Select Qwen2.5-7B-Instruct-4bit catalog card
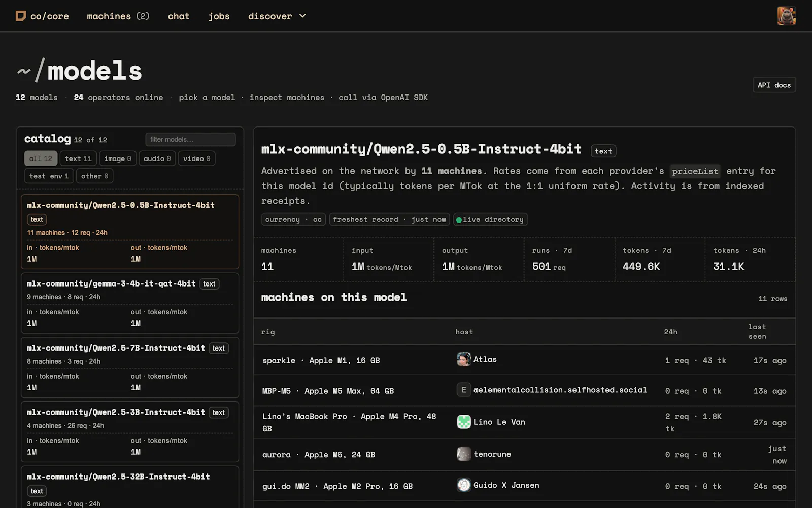Viewport: 812px width, 508px height. click(x=130, y=368)
